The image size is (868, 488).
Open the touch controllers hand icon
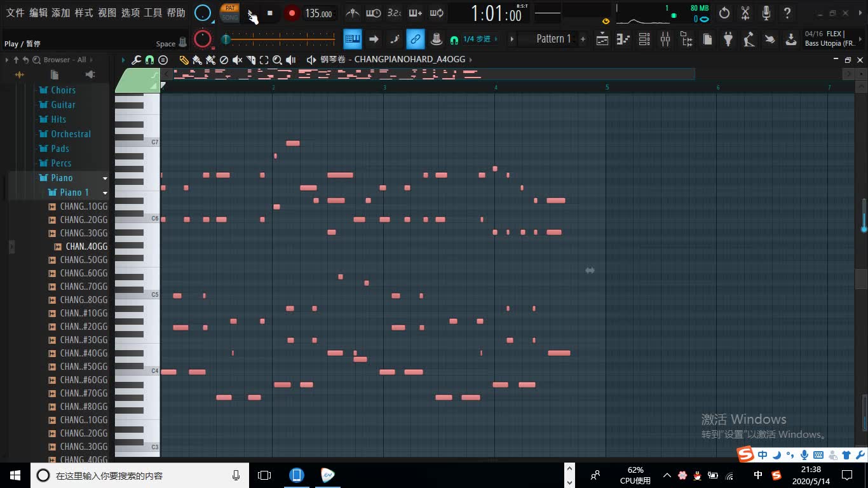pos(770,39)
